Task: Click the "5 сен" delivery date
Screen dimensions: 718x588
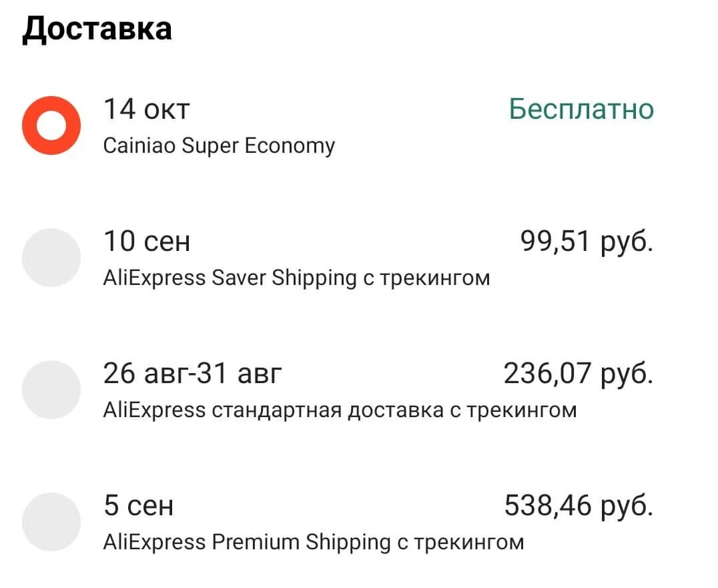Action: tap(138, 505)
